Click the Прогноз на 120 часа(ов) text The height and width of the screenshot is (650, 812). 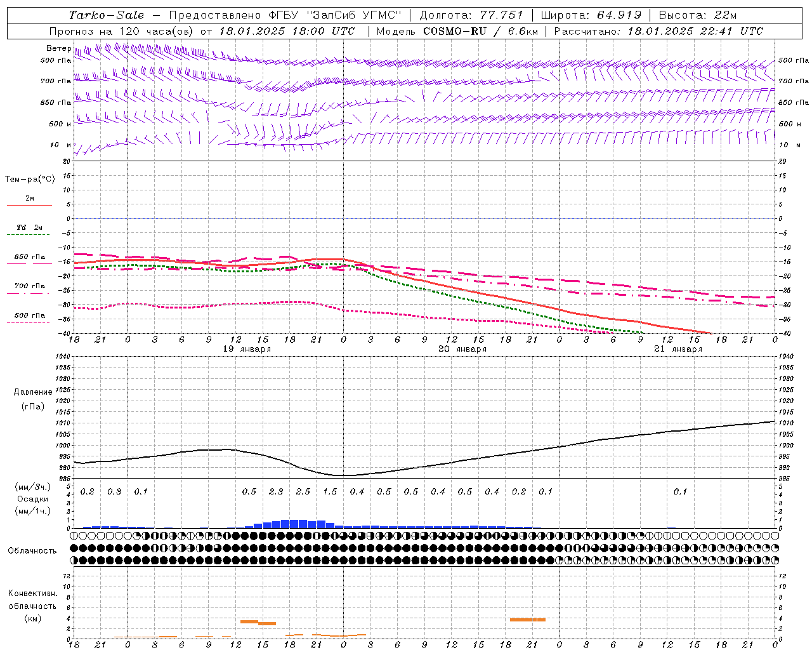[x=122, y=31]
